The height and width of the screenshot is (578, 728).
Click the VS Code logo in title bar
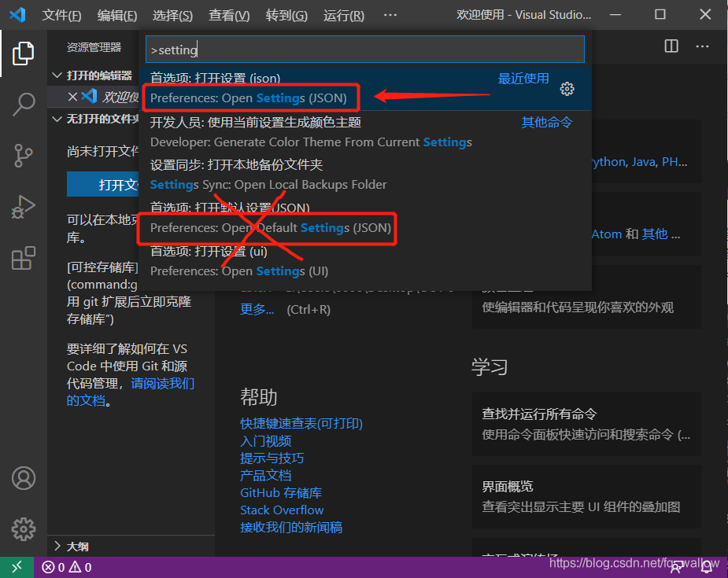pyautogui.click(x=17, y=15)
